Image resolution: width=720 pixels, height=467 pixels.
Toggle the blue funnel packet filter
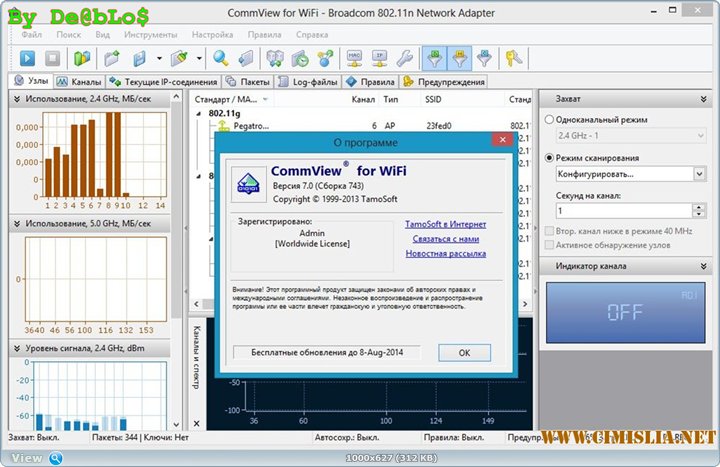coord(484,58)
